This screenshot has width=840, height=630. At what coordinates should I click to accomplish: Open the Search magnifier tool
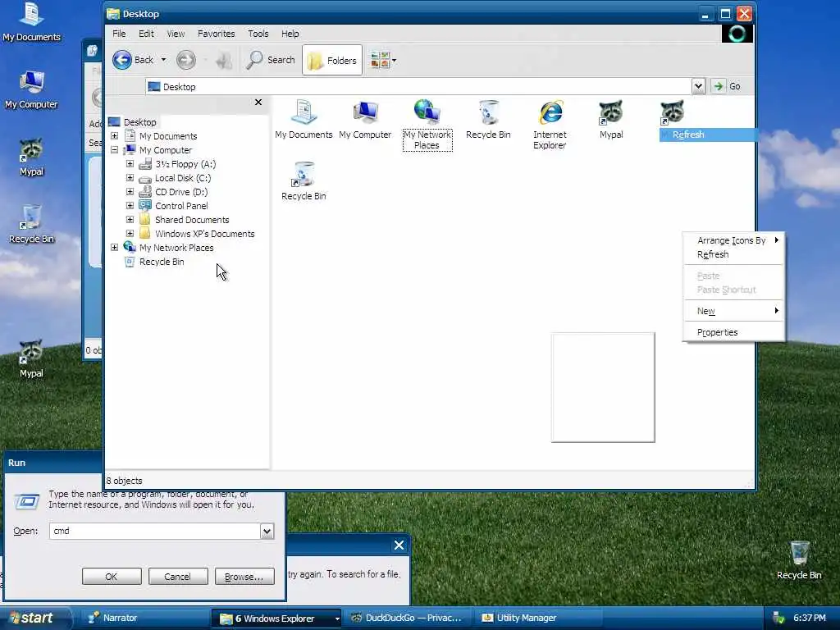271,60
